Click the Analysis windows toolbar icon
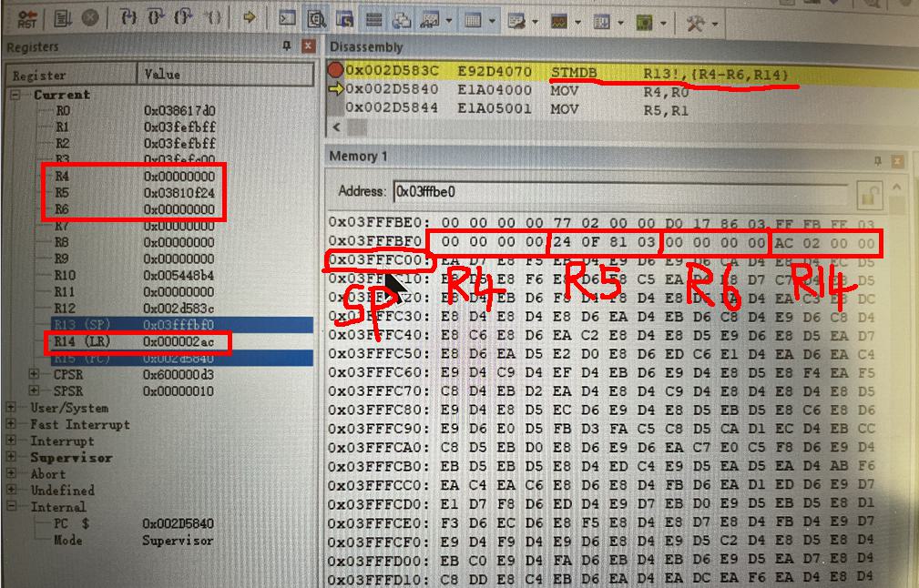 (558, 22)
